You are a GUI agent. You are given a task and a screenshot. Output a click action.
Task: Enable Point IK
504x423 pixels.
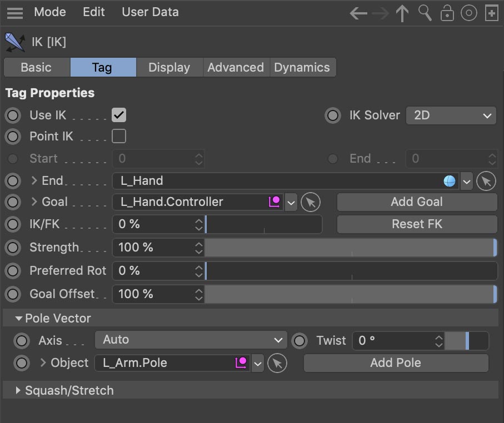[x=118, y=136]
